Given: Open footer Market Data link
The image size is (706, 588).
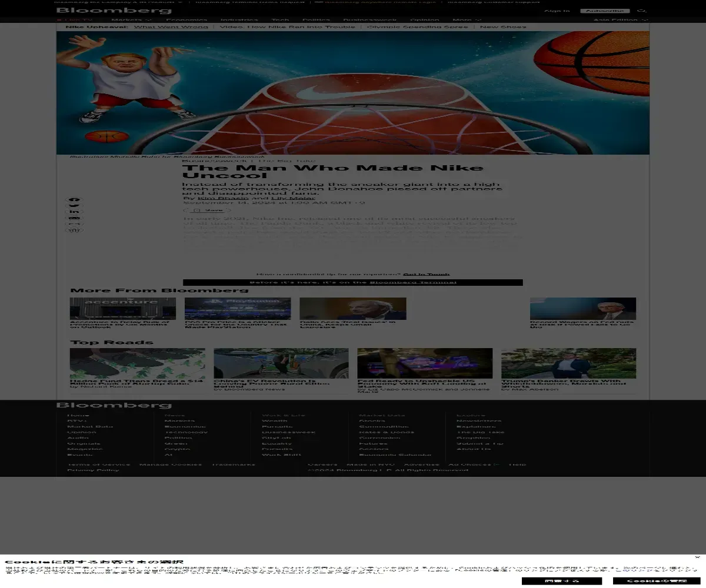Looking at the screenshot, I should click(x=90, y=426).
